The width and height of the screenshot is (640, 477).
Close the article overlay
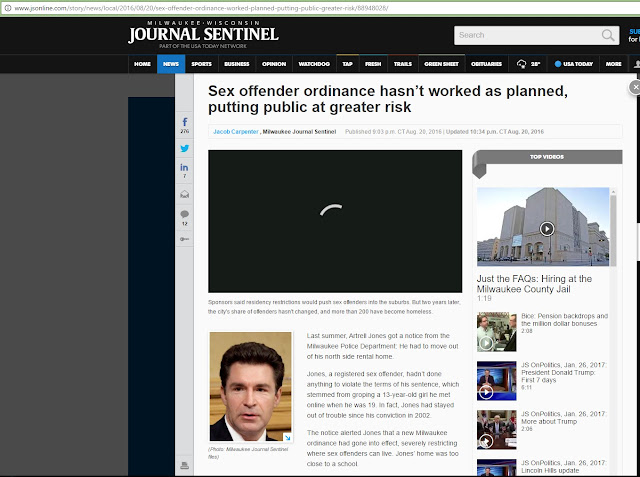click(x=635, y=87)
